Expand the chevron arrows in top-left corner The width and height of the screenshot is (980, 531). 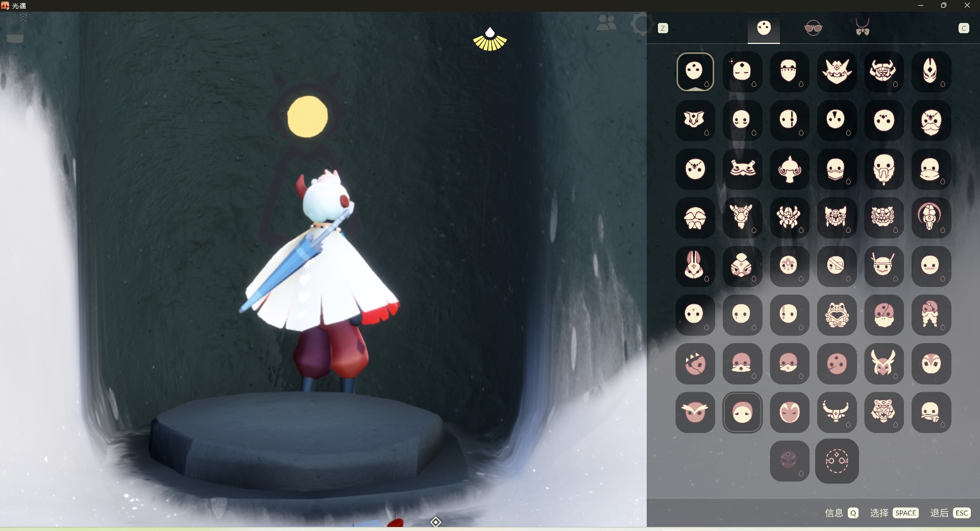point(23,18)
